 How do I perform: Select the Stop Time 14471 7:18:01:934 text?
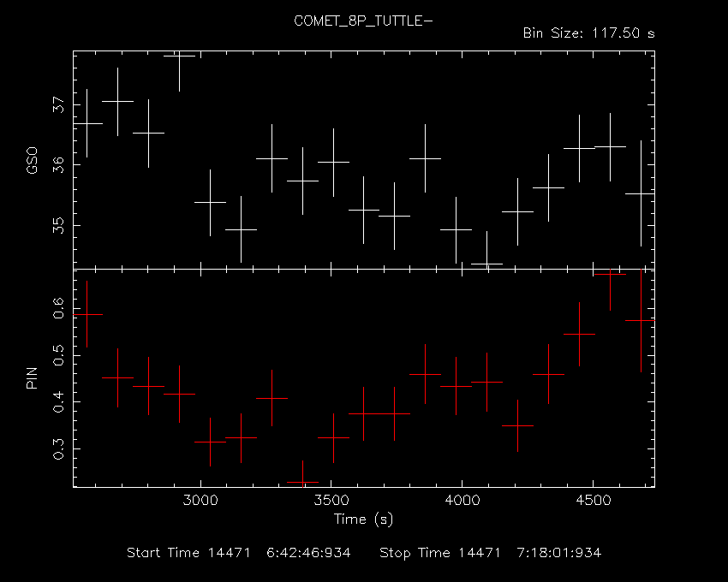[x=490, y=553]
